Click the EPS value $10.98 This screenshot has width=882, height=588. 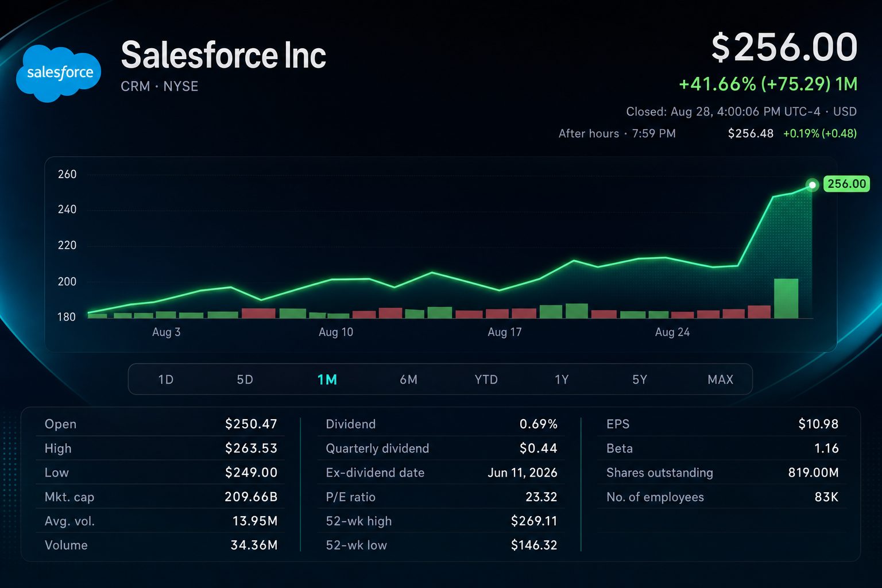[818, 424]
